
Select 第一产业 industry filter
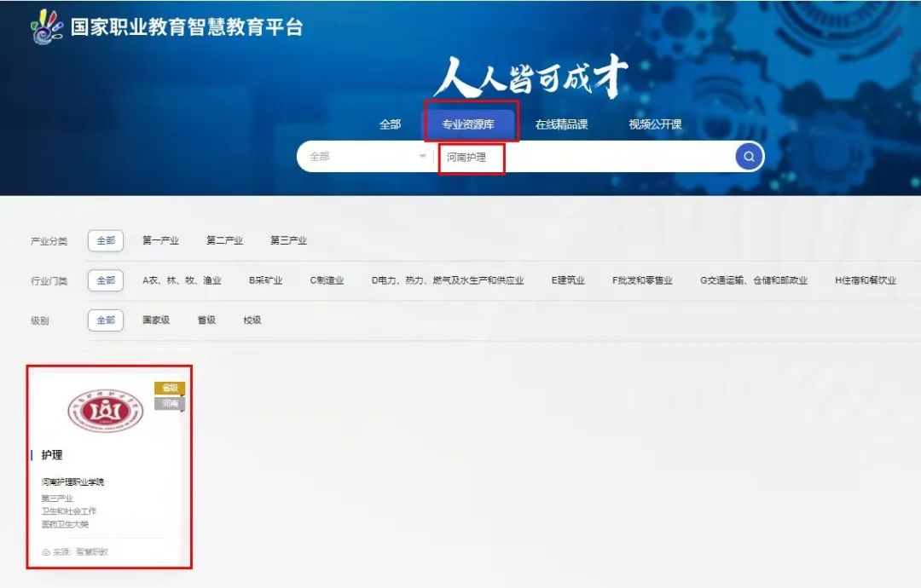[160, 241]
